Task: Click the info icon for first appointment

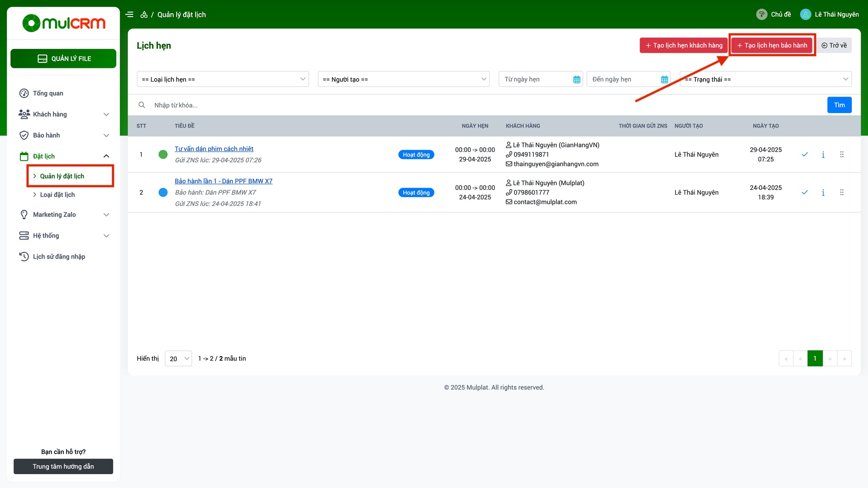Action: pos(823,155)
